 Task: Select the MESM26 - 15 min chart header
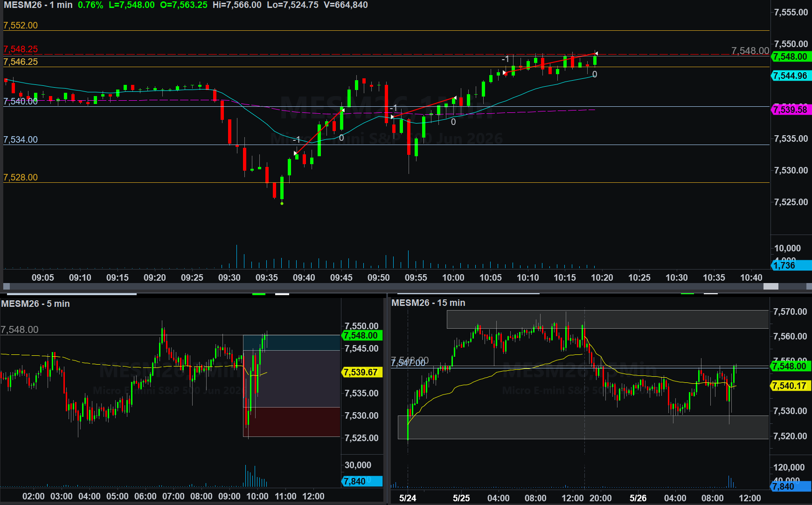428,303
